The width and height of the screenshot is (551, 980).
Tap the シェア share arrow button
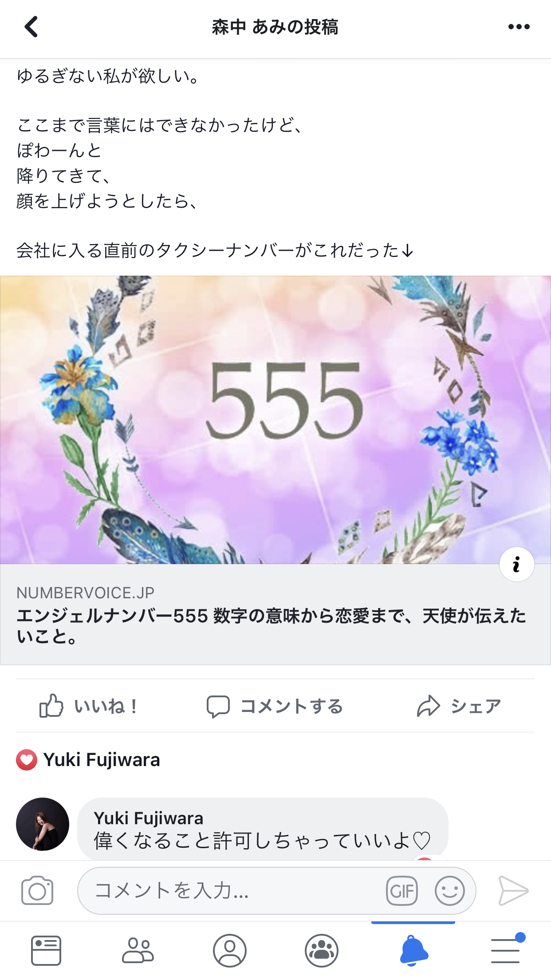coord(459,706)
